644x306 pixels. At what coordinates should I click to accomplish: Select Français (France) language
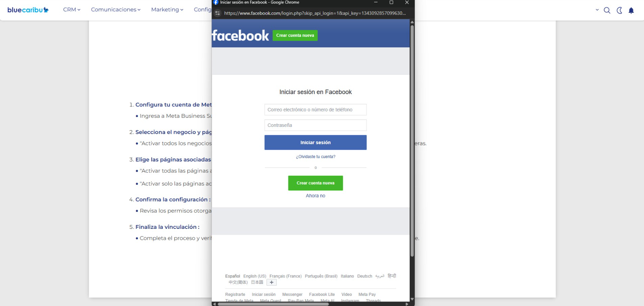coord(285,276)
